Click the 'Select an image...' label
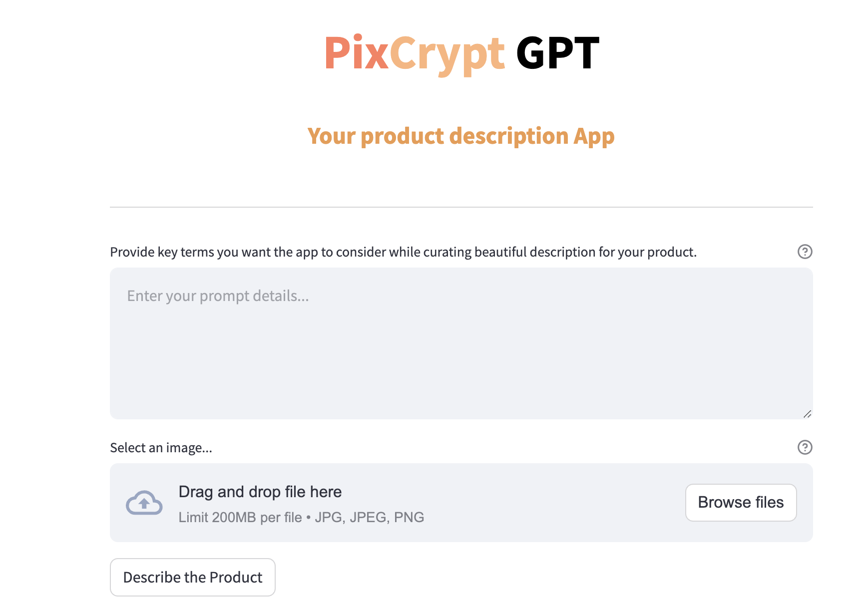Screen dimensions: 868x607 pos(161,448)
